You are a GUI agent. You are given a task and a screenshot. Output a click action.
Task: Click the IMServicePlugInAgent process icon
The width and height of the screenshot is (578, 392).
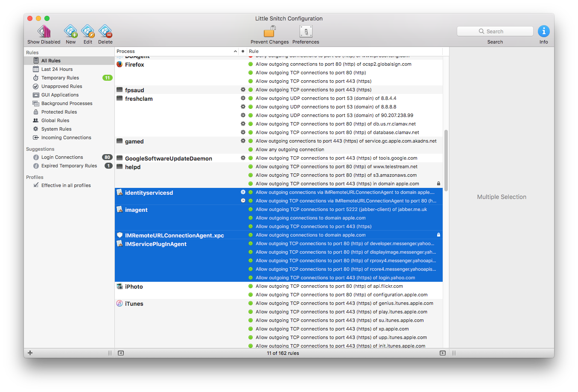[x=120, y=244]
